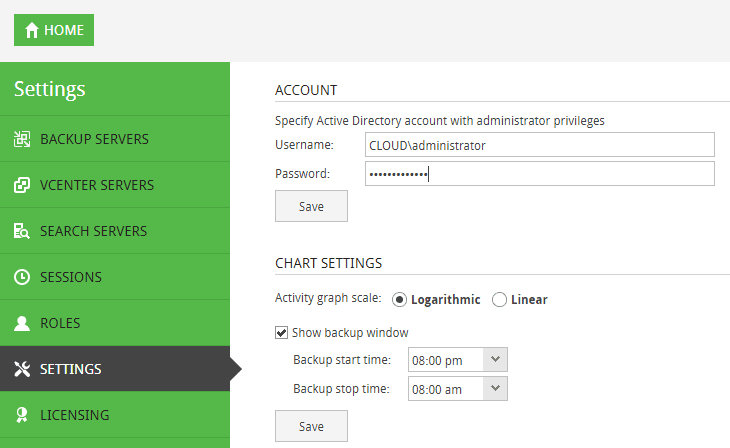The height and width of the screenshot is (448, 730).
Task: Select the Logarithmic graph scale option
Action: coord(400,299)
